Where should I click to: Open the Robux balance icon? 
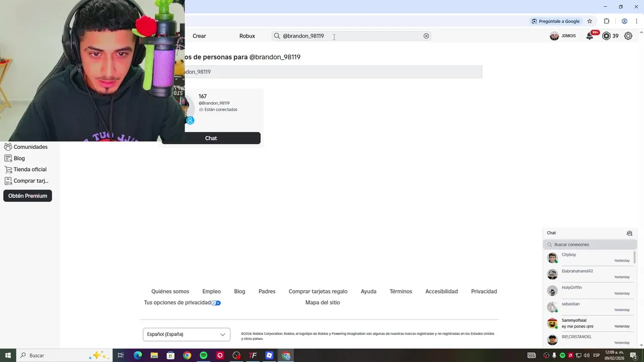(x=606, y=36)
